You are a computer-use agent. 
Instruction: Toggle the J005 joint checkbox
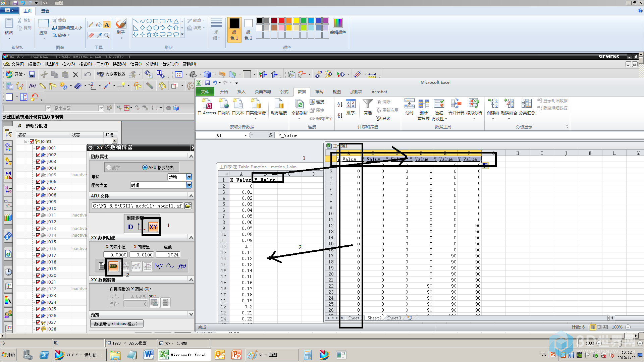click(38, 175)
